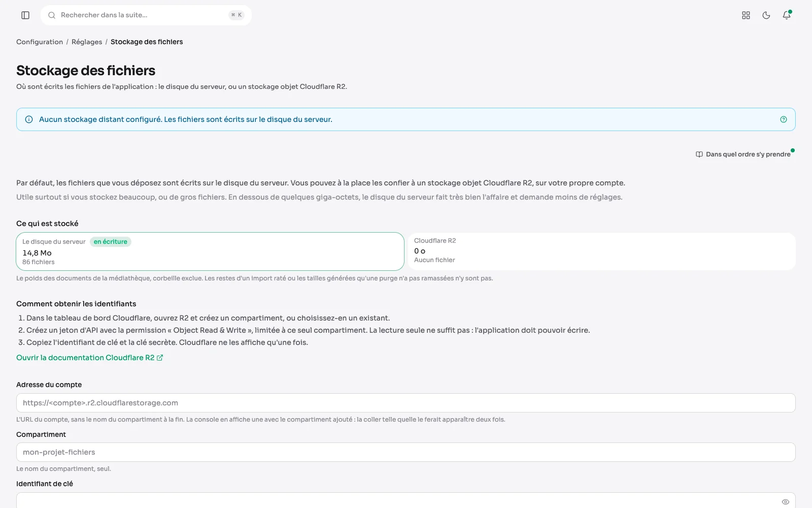Image resolution: width=812 pixels, height=508 pixels.
Task: Open the Cloudflare R2 documentation link
Action: (90, 358)
